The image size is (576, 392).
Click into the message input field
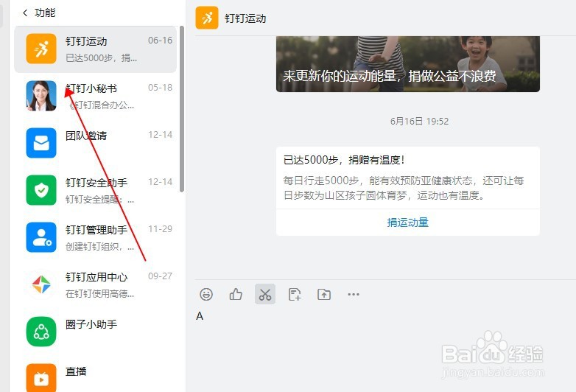pos(382,349)
